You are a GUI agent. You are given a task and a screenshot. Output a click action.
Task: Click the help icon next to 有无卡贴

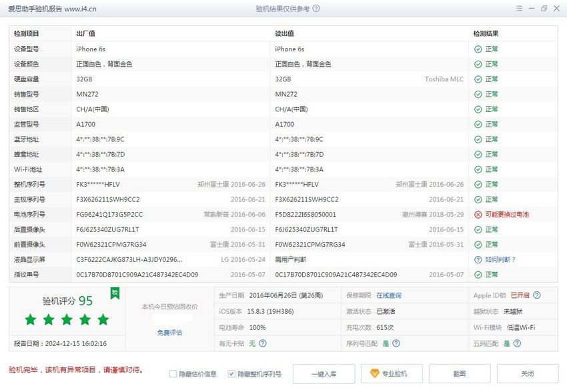[x=263, y=343]
